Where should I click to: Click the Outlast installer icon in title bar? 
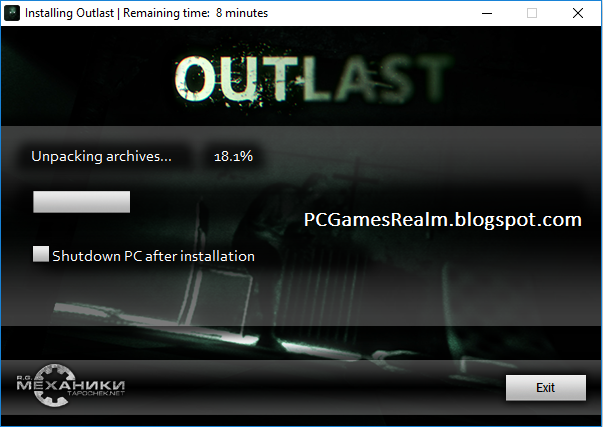[12, 13]
